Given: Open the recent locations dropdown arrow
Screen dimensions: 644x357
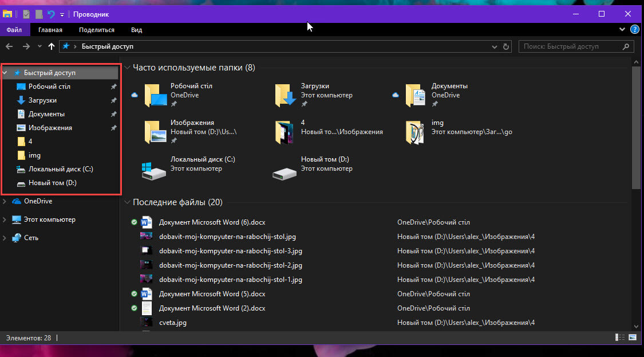Looking at the screenshot, I should click(39, 46).
